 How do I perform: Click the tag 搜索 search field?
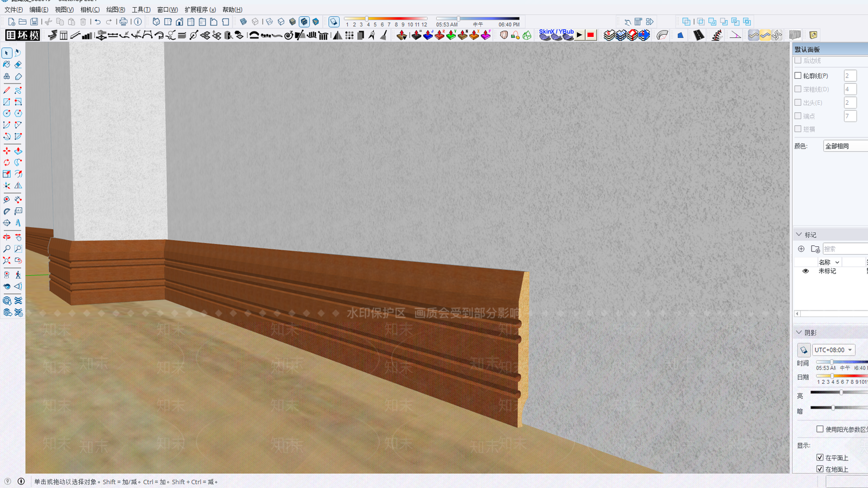[845, 249]
